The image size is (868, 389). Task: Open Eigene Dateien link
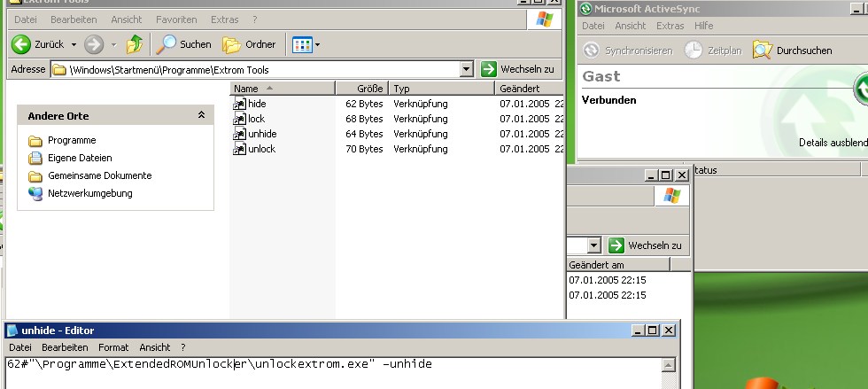click(x=80, y=158)
